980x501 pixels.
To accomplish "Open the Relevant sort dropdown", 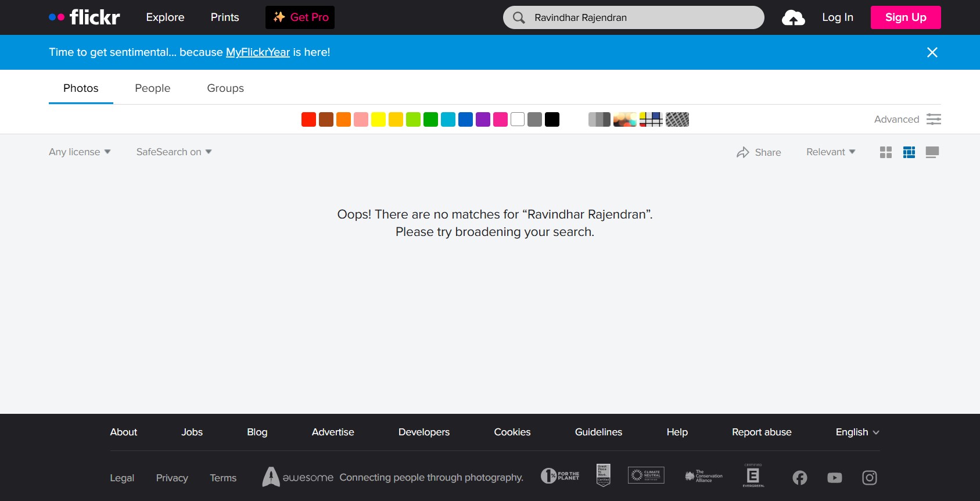I will [830, 152].
